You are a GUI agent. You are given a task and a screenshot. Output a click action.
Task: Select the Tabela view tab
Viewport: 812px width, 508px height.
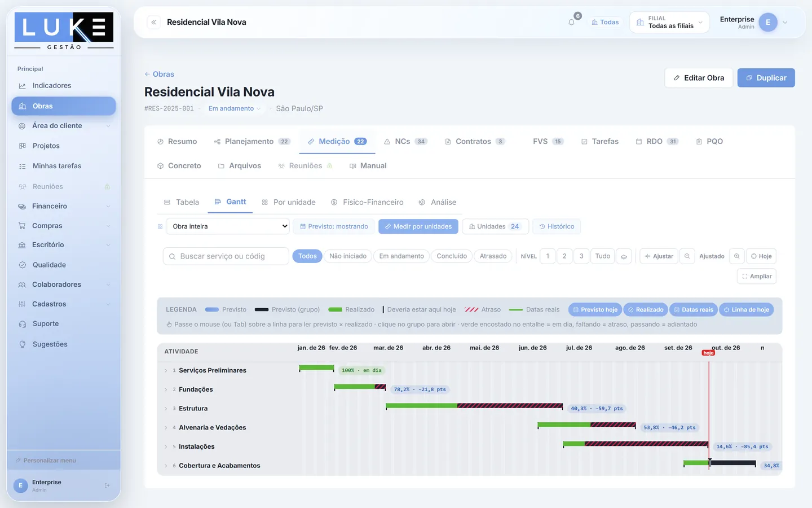coord(182,202)
